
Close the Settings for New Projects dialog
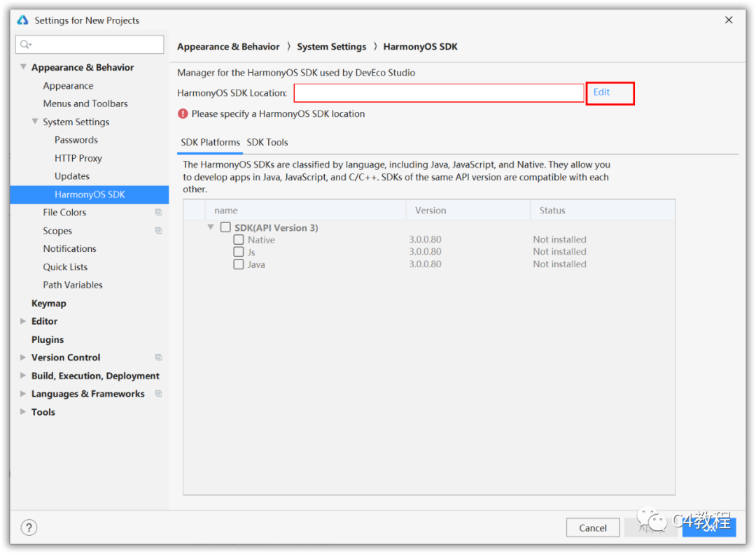click(729, 20)
